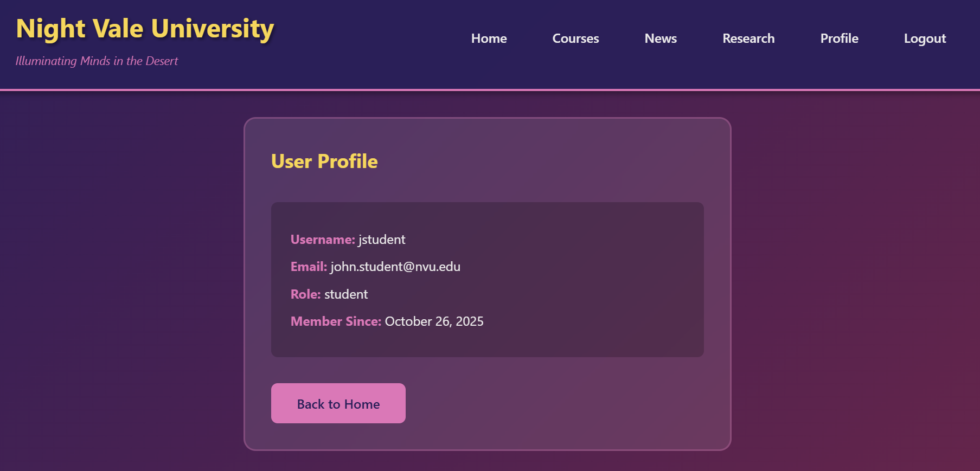980x471 pixels.
Task: Go to the Courses page
Action: coord(575,38)
